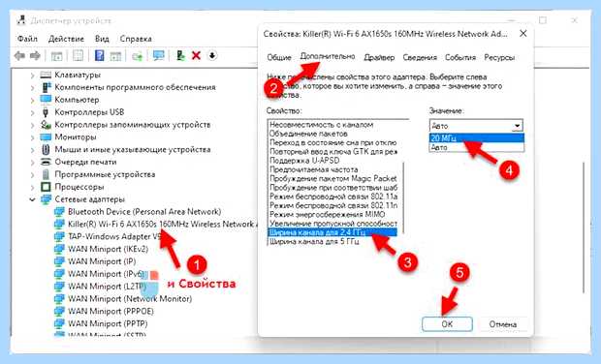Open the Значение dropdown arrow
This screenshot has height=364, width=601.
pos(518,126)
